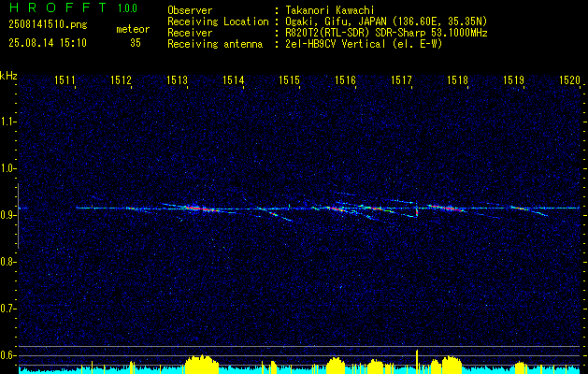Click the 1517 time axis marker
Viewport: 588px width, 374px height.
tap(401, 79)
